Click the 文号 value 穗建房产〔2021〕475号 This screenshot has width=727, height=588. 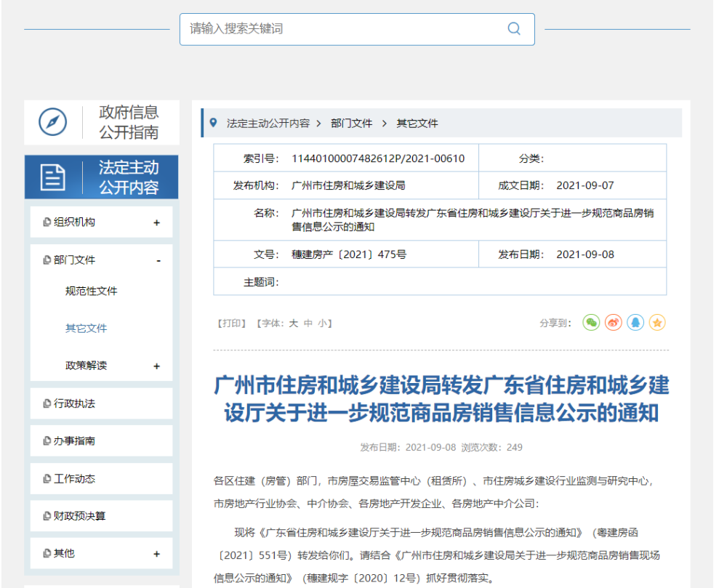[349, 254]
